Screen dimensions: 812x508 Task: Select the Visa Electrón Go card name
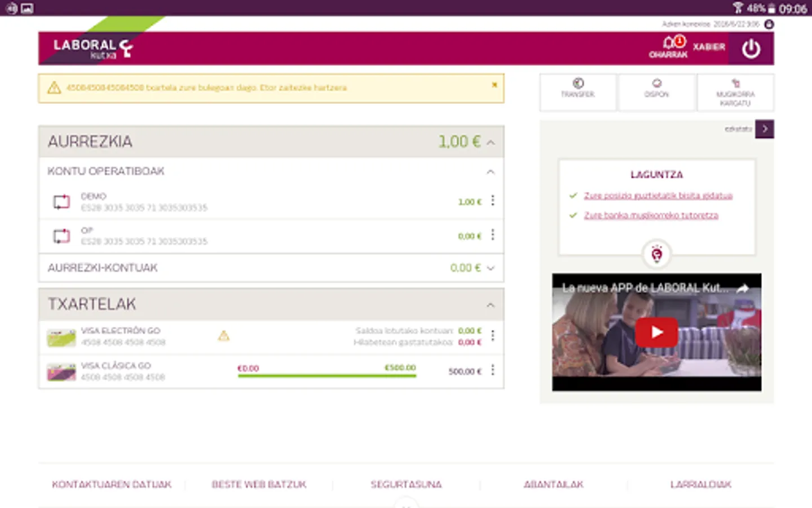pos(121,330)
